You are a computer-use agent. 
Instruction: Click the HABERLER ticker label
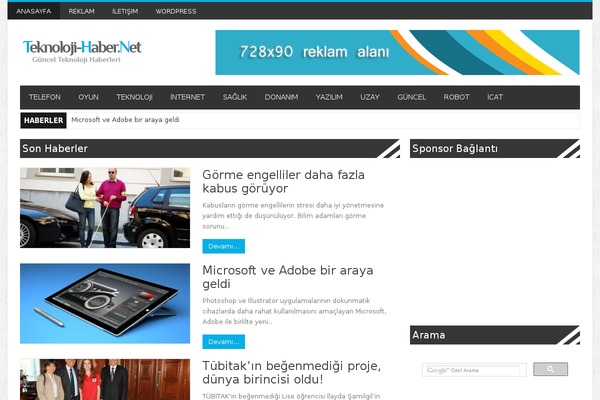coord(43,120)
